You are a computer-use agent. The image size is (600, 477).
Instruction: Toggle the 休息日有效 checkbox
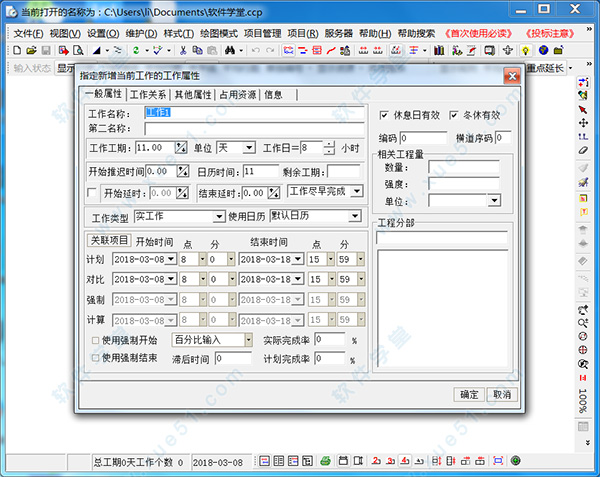(384, 114)
